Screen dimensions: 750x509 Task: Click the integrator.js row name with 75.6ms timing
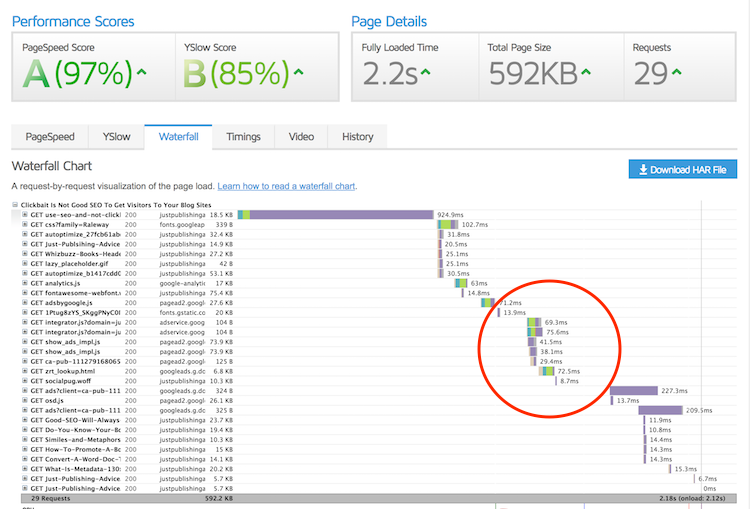(75, 332)
